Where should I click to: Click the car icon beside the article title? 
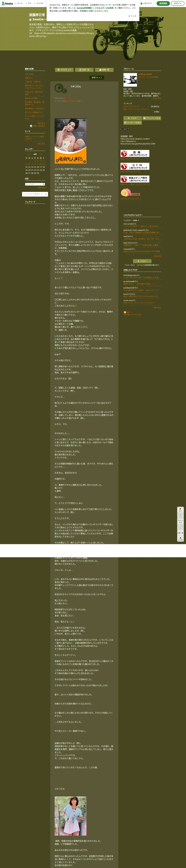pos(61,89)
